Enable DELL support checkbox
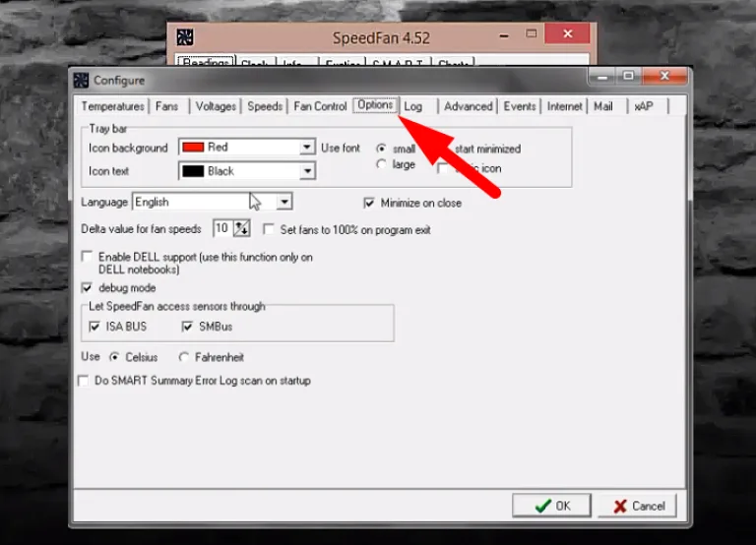This screenshot has height=545, width=756. pos(87,257)
